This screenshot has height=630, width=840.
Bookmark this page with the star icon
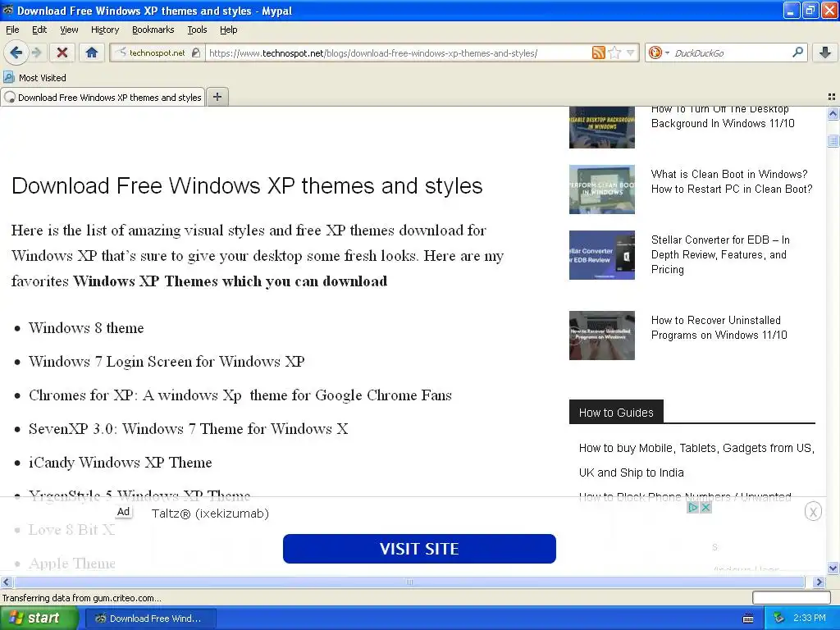coord(614,52)
